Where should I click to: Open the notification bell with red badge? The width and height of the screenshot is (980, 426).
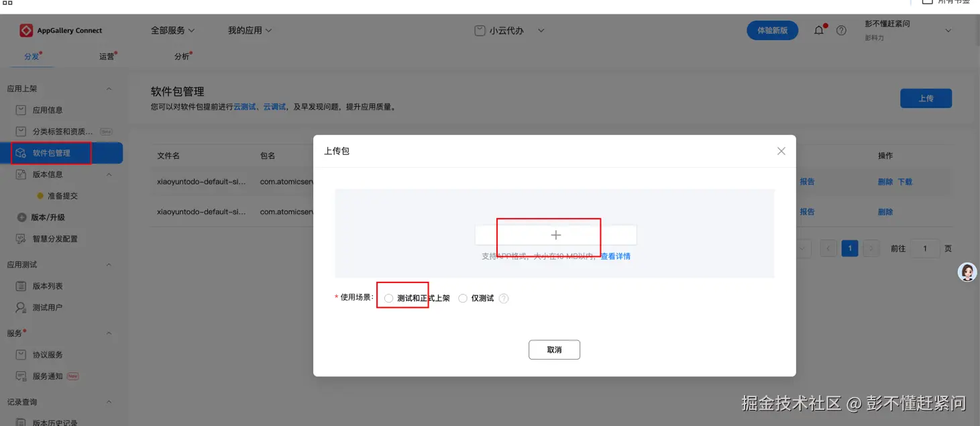818,30
